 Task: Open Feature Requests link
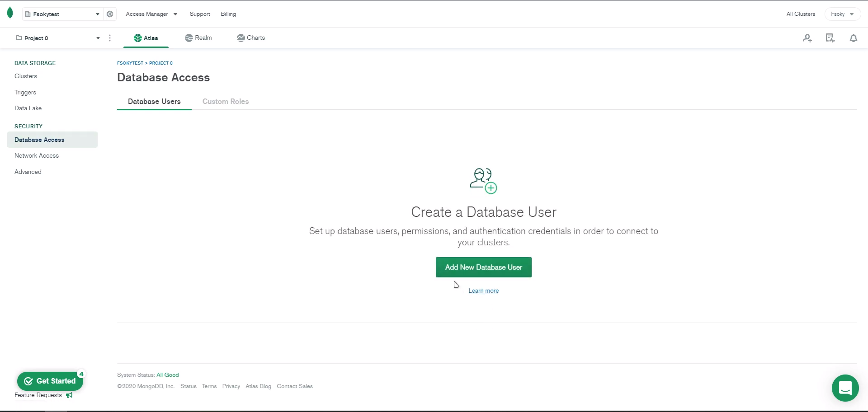coord(38,395)
